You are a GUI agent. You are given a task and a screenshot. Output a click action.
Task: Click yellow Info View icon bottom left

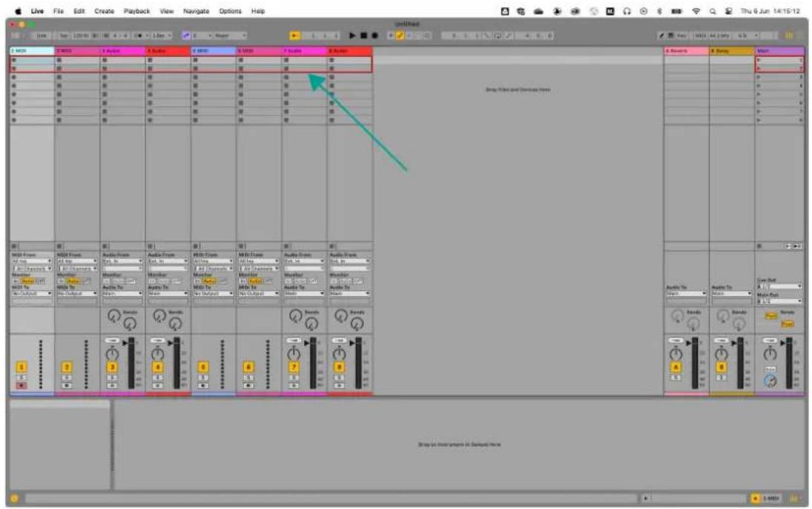[14, 498]
